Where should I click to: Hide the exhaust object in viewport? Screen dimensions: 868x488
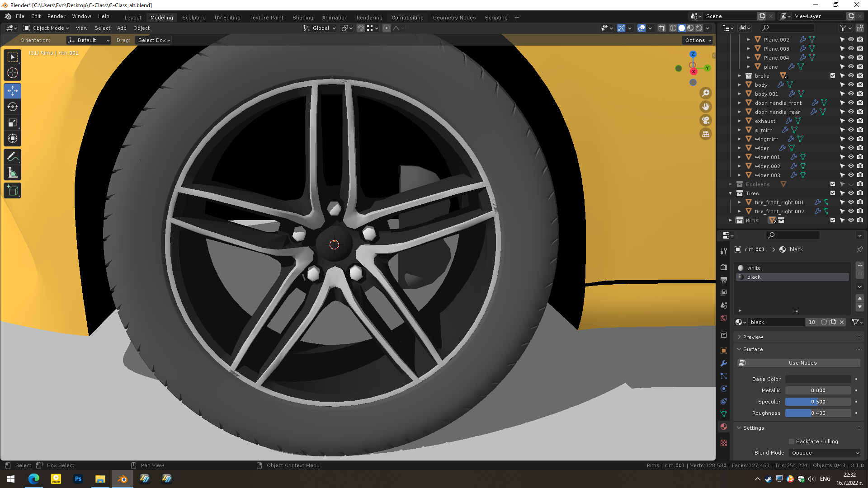[851, 121]
